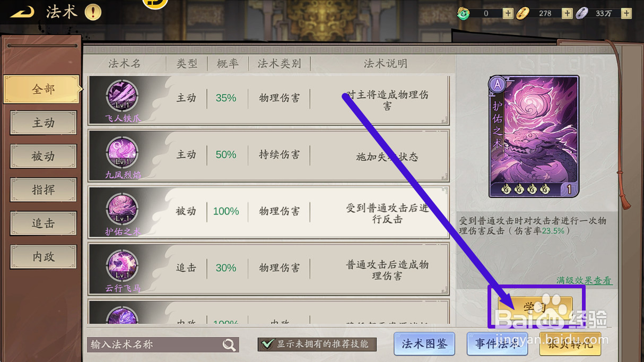644x362 pixels.
Task: Open the 法术图鉴 button
Action: coord(424,344)
